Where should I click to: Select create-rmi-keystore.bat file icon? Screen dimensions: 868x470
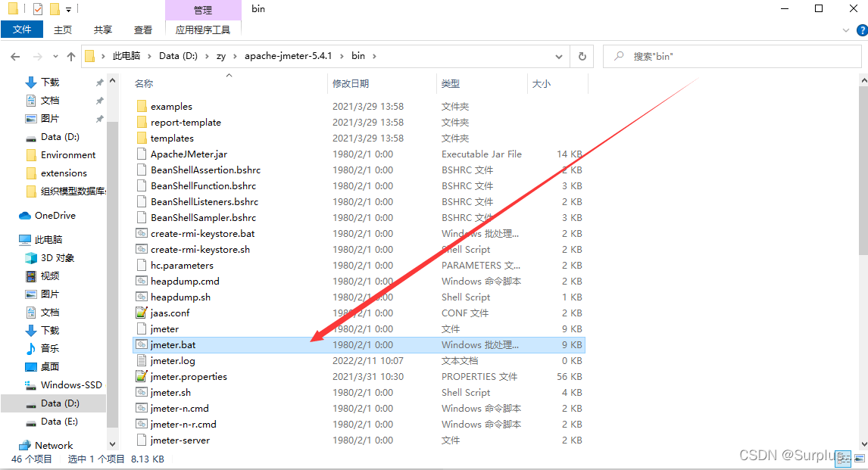click(x=142, y=233)
